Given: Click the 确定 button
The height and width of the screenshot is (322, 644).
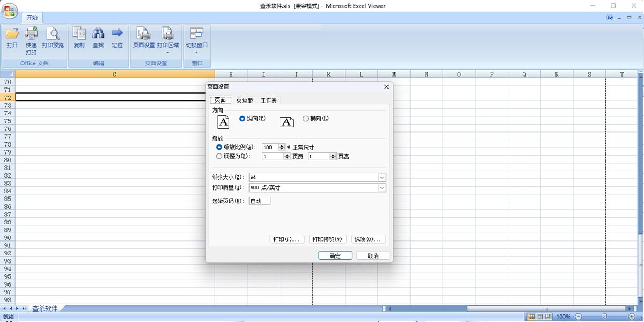Looking at the screenshot, I should tap(335, 256).
